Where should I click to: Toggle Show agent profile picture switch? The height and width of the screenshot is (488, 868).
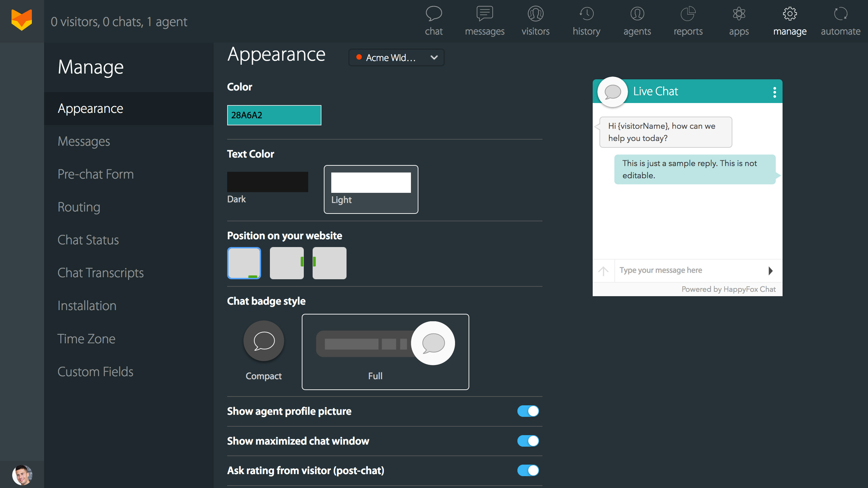click(528, 411)
